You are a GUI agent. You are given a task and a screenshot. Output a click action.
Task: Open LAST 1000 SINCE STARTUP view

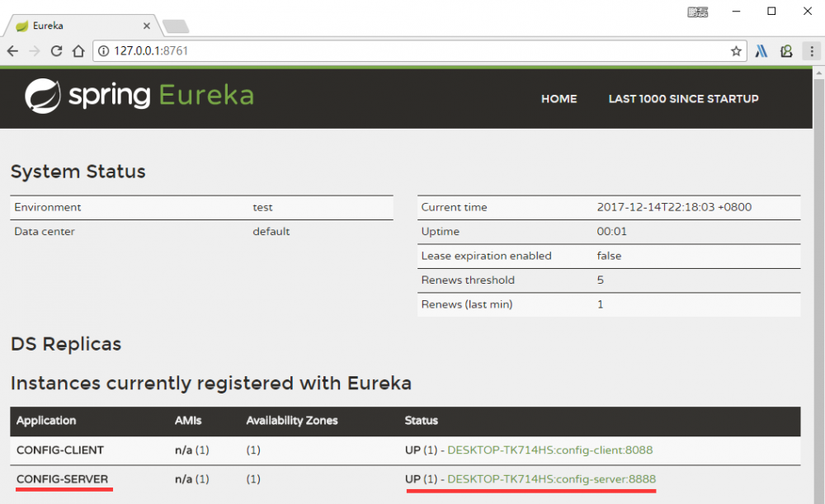[683, 98]
